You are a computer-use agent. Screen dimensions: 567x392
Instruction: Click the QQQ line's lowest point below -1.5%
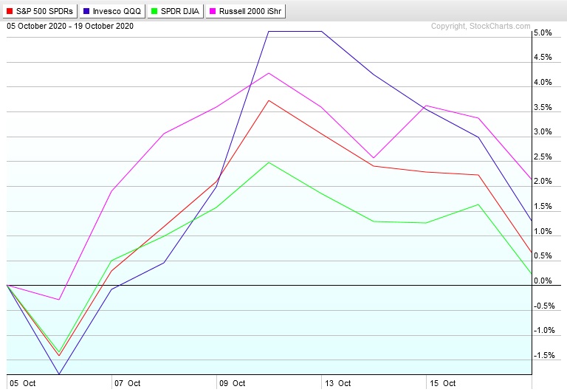click(59, 374)
